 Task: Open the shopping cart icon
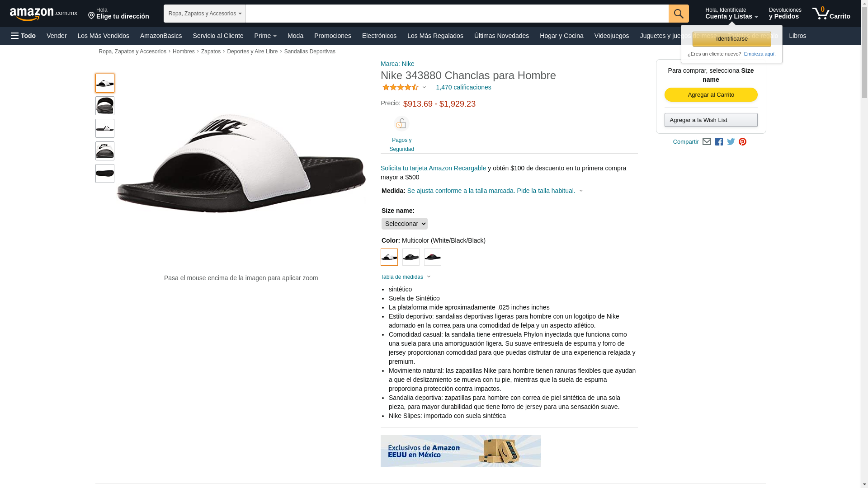click(831, 14)
